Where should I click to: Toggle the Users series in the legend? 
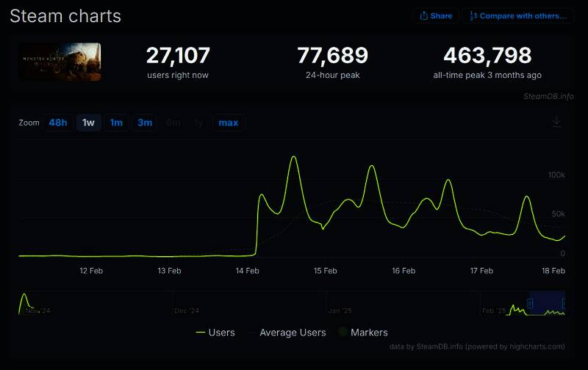pos(215,333)
